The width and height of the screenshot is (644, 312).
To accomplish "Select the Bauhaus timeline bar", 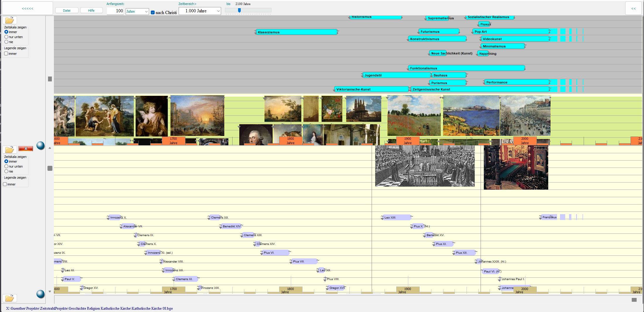I will point(449,75).
